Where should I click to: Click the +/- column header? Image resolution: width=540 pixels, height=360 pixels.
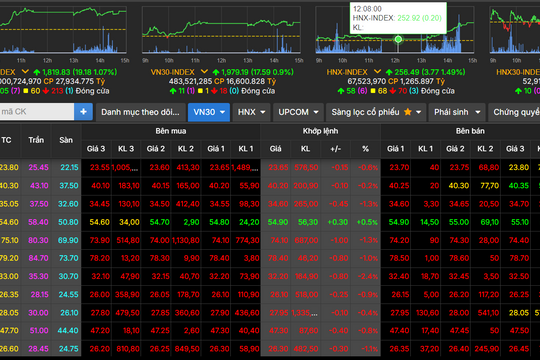coord(335,149)
